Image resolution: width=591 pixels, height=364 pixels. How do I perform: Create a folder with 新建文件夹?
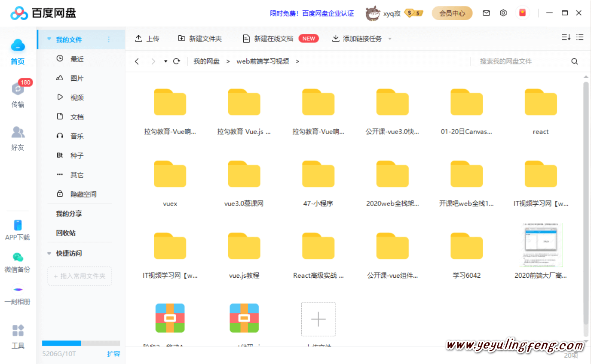(200, 39)
